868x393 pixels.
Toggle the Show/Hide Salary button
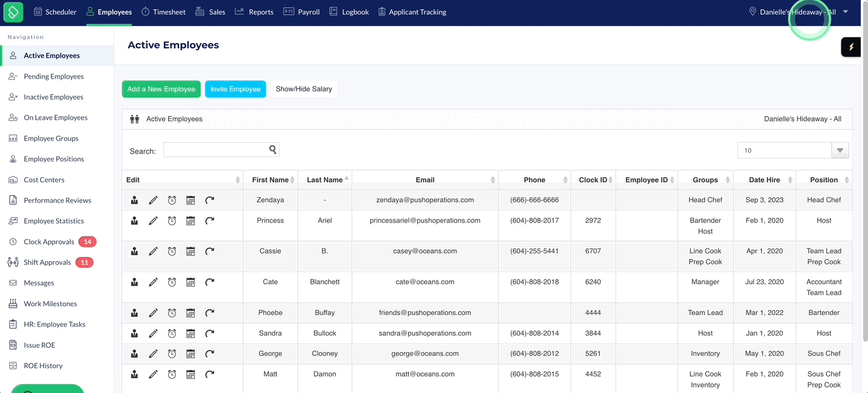coord(304,89)
